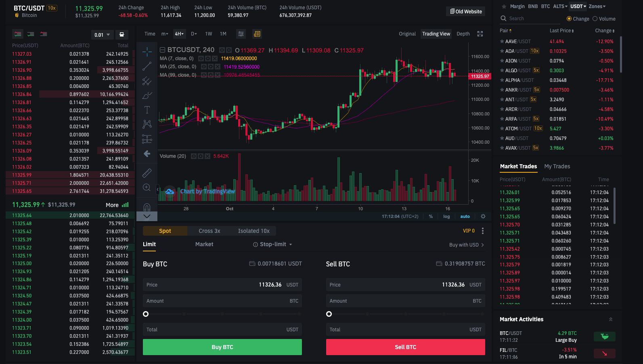Open the Old Website link
643x364 pixels.
(466, 11)
